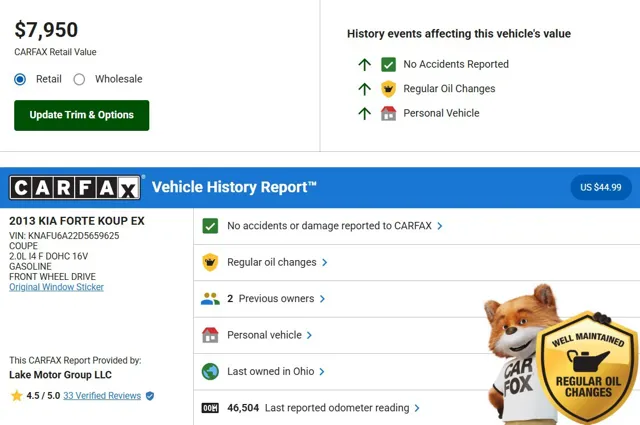Click the Update Trim & Options button
The height and width of the screenshot is (425, 640).
tap(81, 115)
